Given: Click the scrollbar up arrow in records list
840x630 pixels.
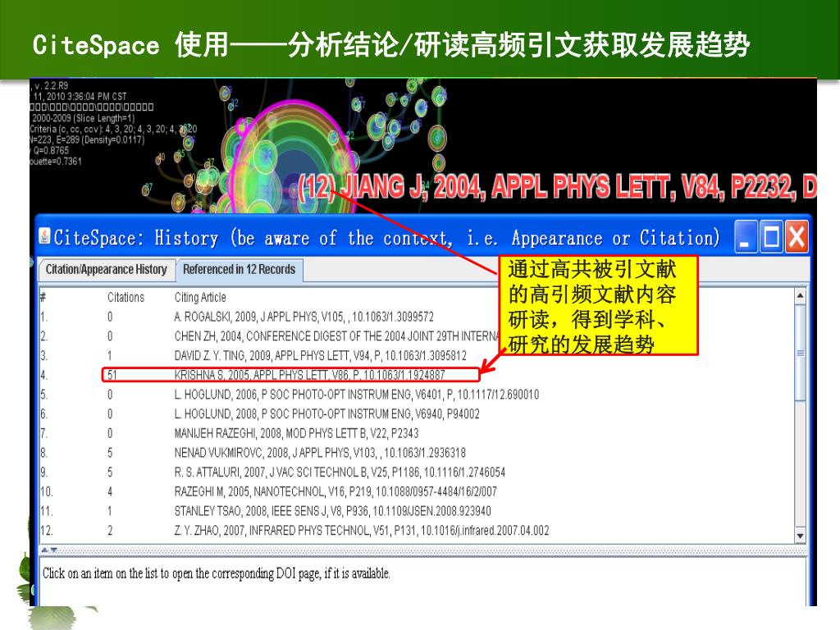Looking at the screenshot, I should point(800,295).
